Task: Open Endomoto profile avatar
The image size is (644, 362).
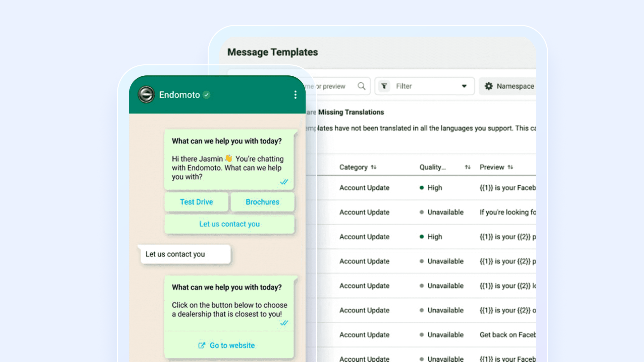Action: coord(146,95)
